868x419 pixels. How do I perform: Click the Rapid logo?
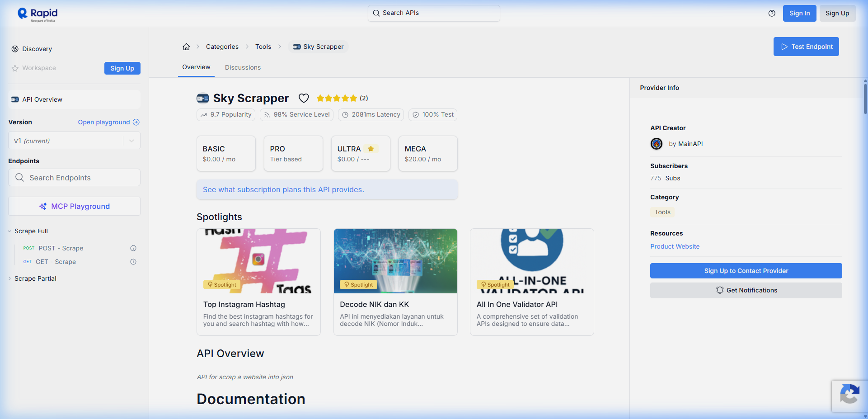tap(38, 14)
